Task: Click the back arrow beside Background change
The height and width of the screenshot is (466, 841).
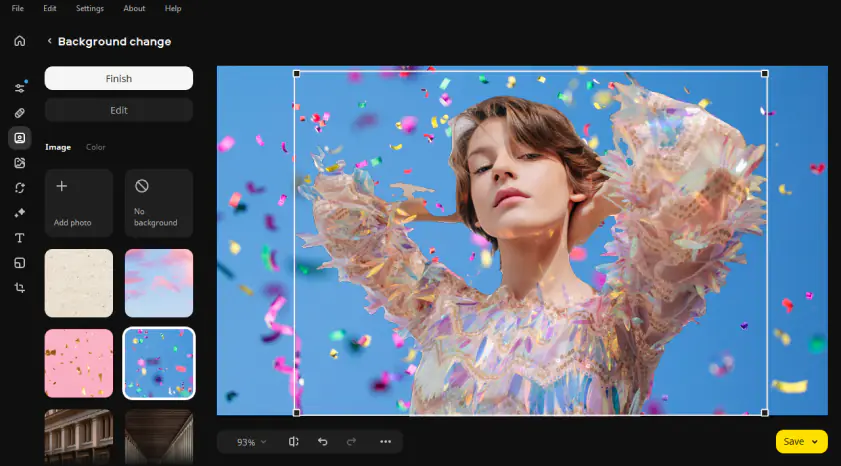Action: [49, 41]
